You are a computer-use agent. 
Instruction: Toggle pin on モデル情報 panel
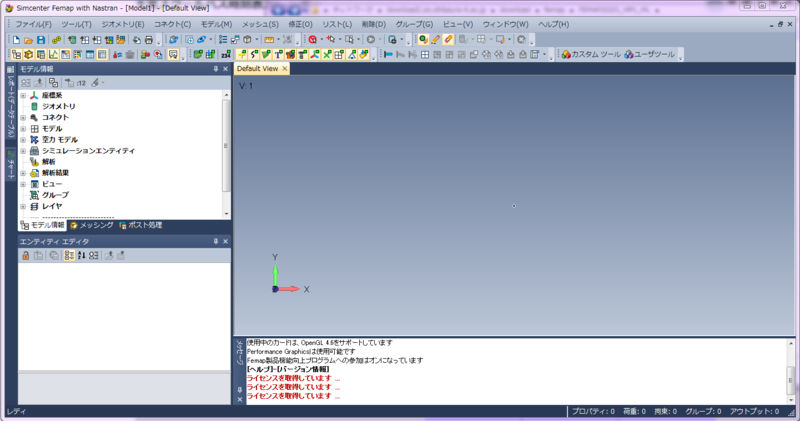coord(214,70)
